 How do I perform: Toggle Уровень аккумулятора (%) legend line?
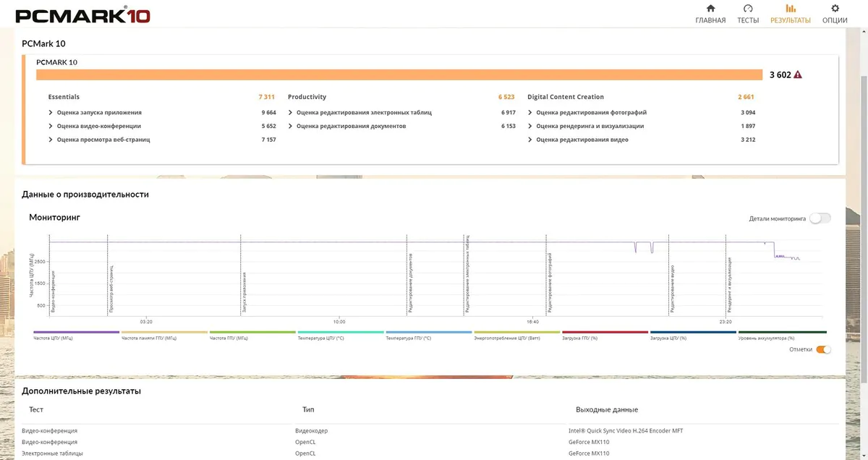click(783, 335)
